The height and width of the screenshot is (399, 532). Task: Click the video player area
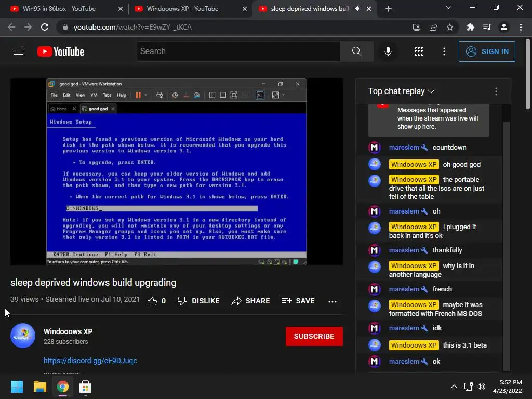tap(177, 172)
